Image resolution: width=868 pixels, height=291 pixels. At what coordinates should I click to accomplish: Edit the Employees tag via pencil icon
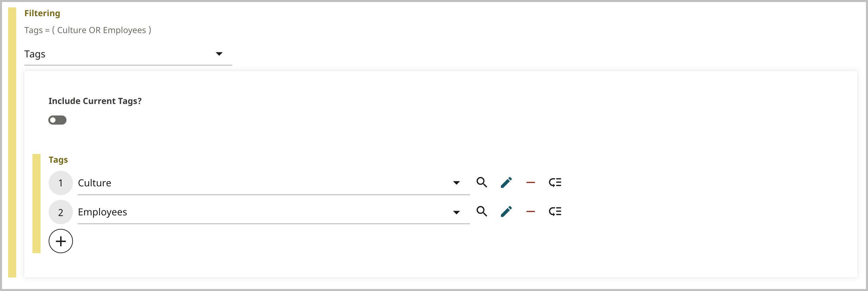506,212
